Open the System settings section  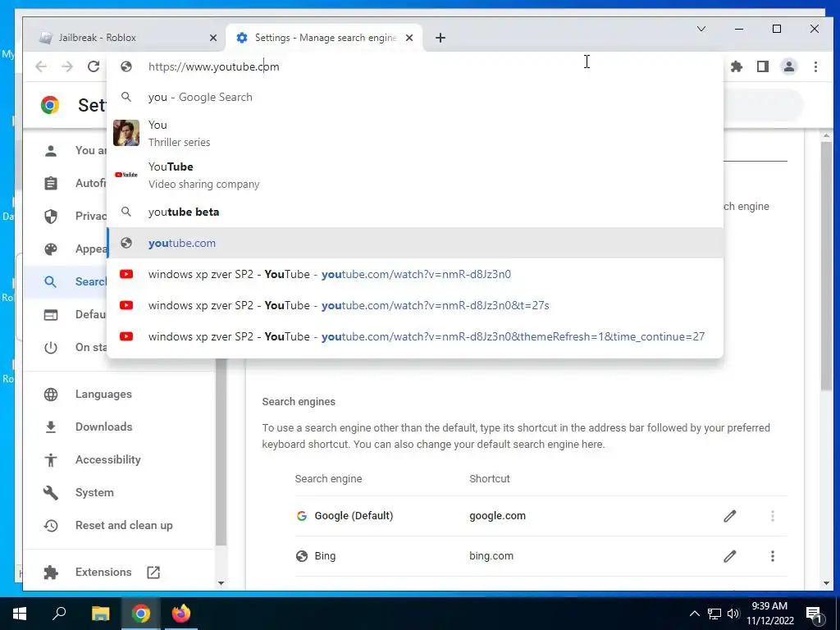tap(94, 492)
